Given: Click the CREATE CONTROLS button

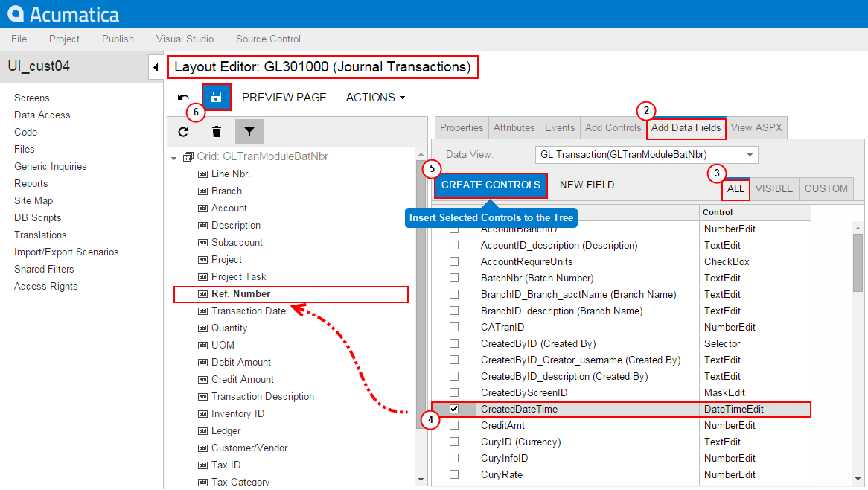Looking at the screenshot, I should pyautogui.click(x=491, y=185).
